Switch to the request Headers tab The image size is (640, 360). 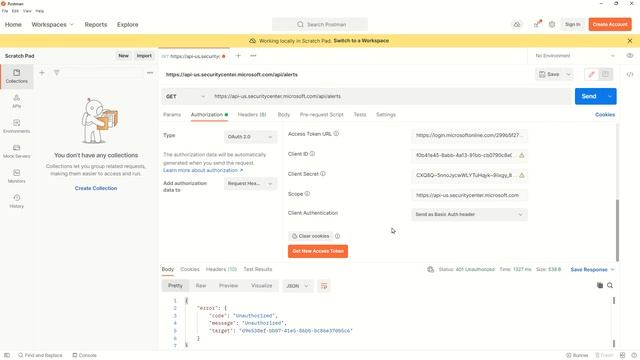coord(252,115)
